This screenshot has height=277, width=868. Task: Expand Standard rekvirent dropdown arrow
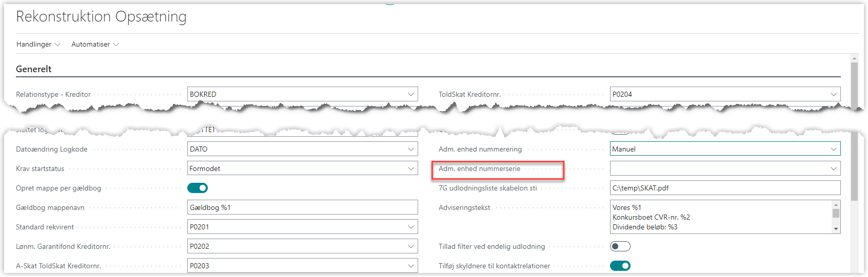pyautogui.click(x=410, y=227)
